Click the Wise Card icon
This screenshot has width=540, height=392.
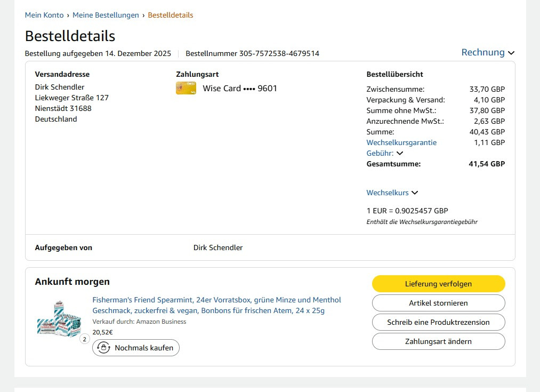tap(186, 88)
